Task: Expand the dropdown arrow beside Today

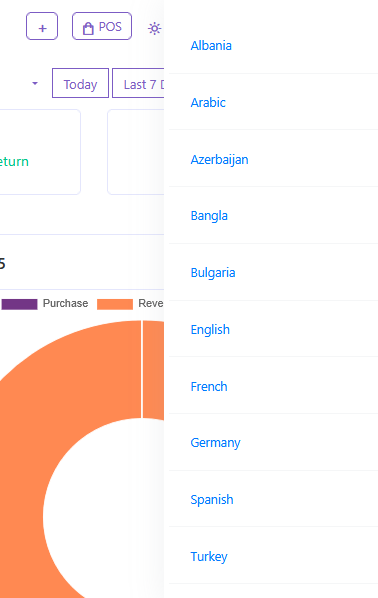Action: coord(35,83)
